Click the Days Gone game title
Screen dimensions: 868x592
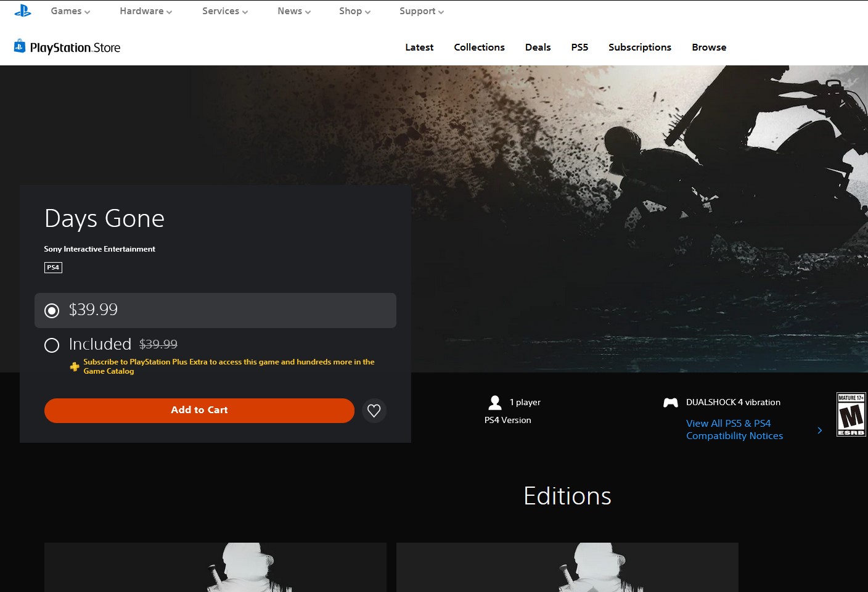coord(104,218)
